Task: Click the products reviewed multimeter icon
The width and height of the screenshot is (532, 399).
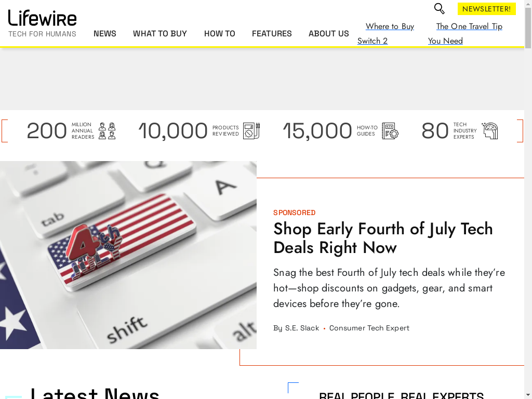Action: [251, 130]
